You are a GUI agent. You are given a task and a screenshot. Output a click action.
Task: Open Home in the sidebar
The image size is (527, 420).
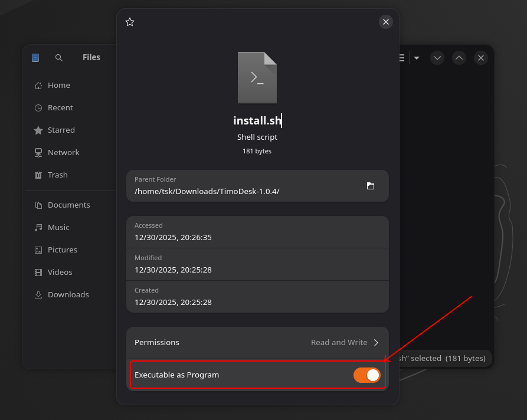[x=59, y=86]
